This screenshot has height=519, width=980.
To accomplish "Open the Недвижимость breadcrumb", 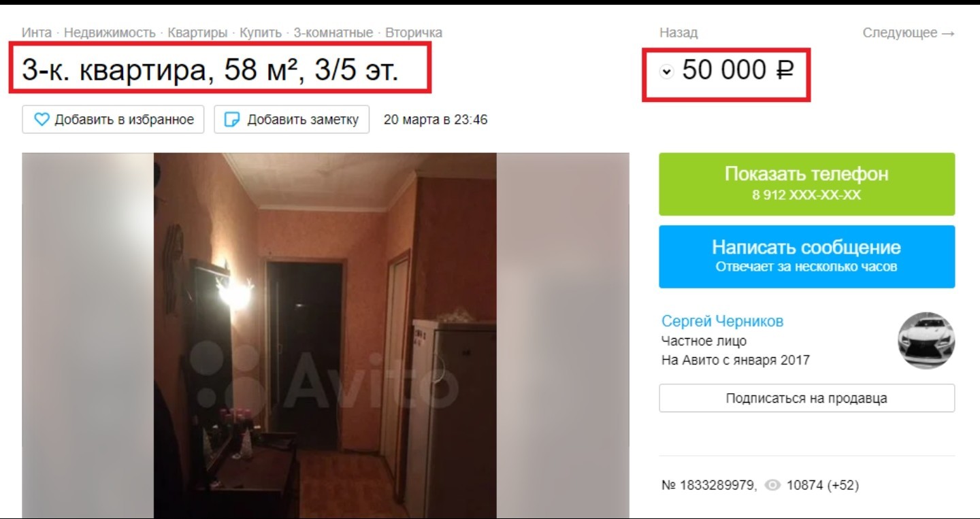I will tap(110, 33).
